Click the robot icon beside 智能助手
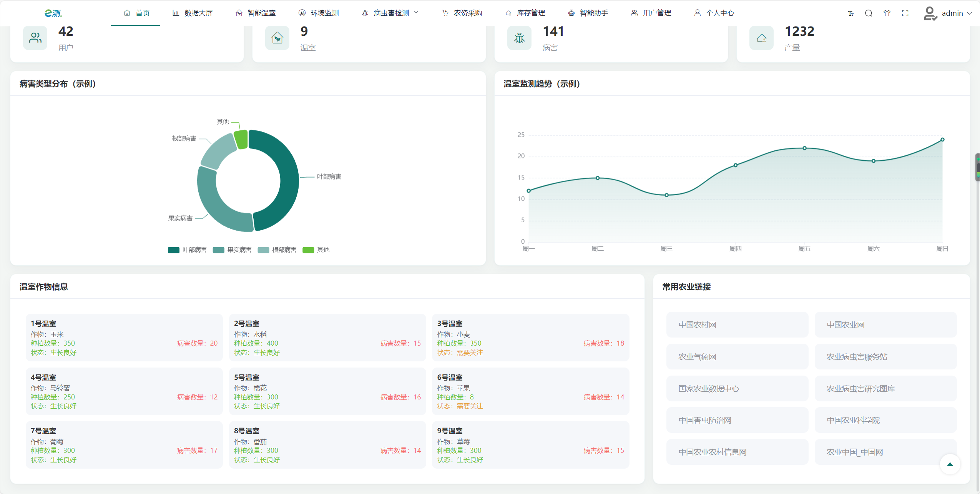This screenshot has width=980, height=494. coord(571,13)
